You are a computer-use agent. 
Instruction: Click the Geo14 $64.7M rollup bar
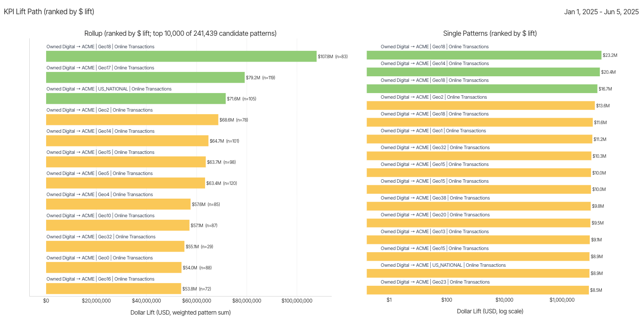pyautogui.click(x=127, y=141)
